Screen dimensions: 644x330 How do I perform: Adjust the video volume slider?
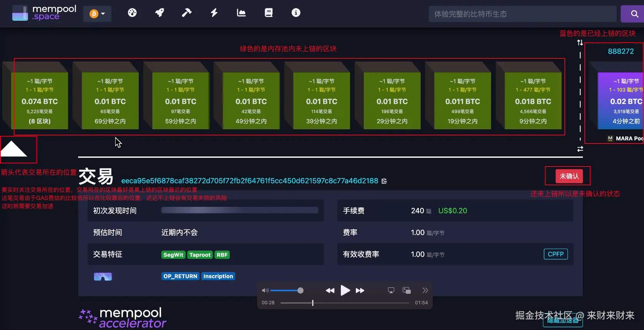tap(287, 290)
